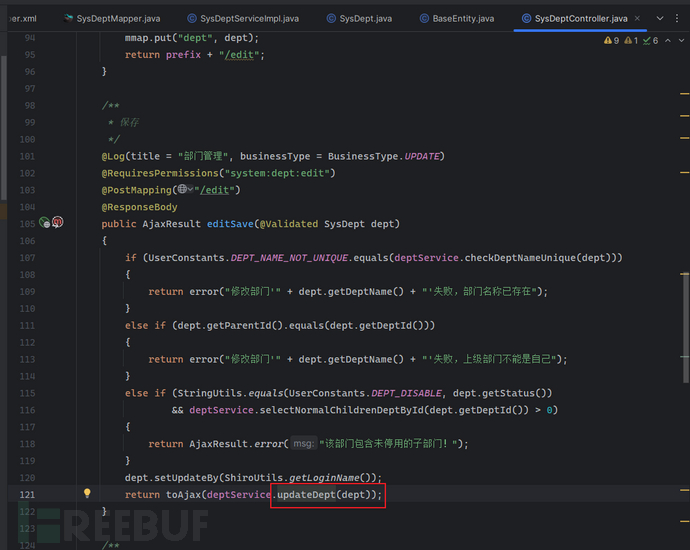The image size is (690, 550).
Task: Click checkDeptNameUnique on line 107
Action: coord(520,257)
